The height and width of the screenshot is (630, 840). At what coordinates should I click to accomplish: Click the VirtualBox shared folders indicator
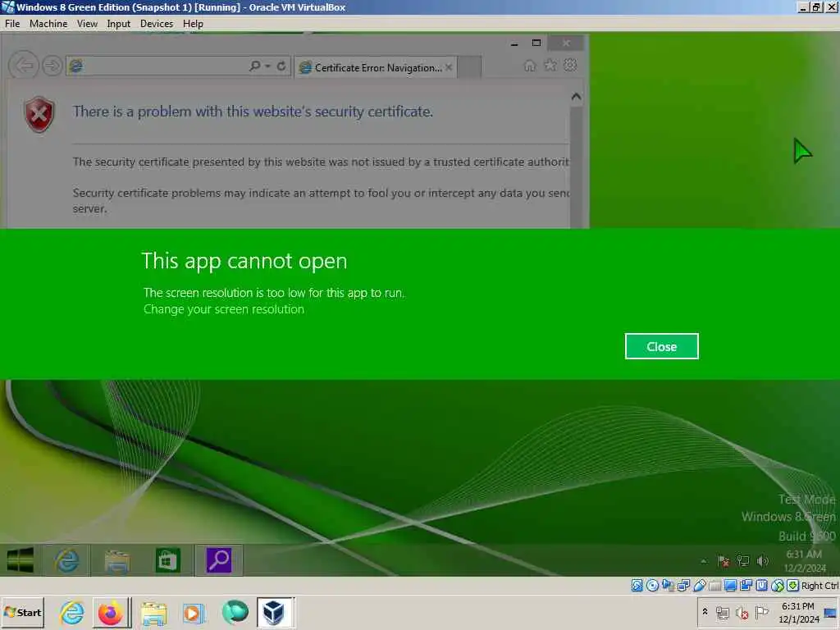tap(714, 586)
